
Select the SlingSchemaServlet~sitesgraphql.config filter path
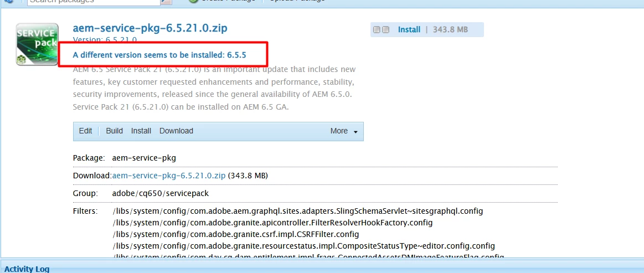298,212
